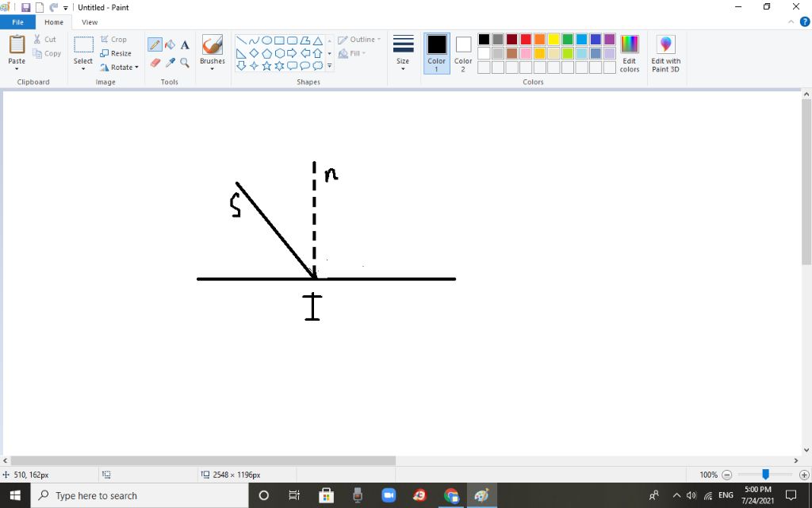This screenshot has width=812, height=508.
Task: Expand the Paste dropdown arrow
Action: pyautogui.click(x=17, y=69)
